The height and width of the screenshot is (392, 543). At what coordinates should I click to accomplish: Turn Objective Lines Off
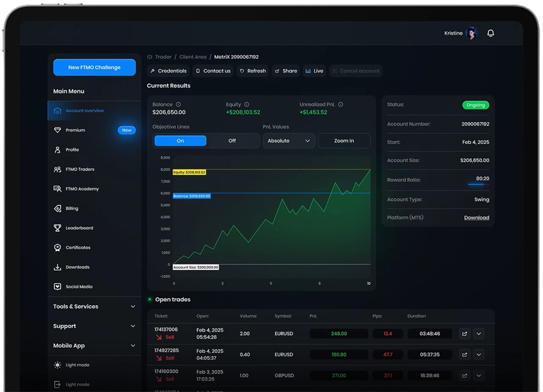point(232,141)
